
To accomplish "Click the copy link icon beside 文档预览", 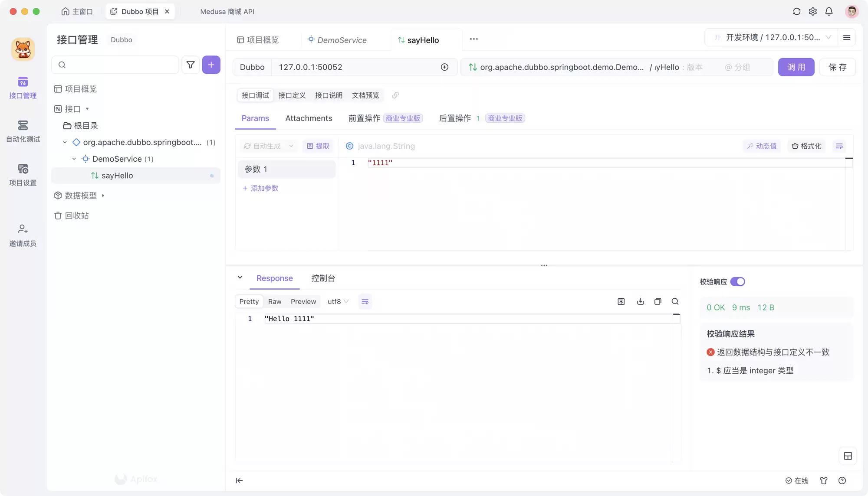I will pyautogui.click(x=395, y=95).
